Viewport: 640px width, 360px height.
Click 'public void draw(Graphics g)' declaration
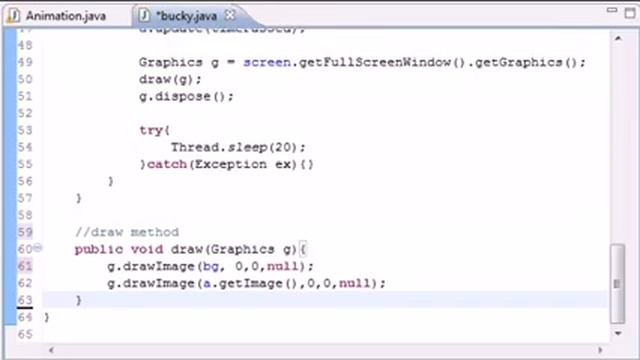186,249
